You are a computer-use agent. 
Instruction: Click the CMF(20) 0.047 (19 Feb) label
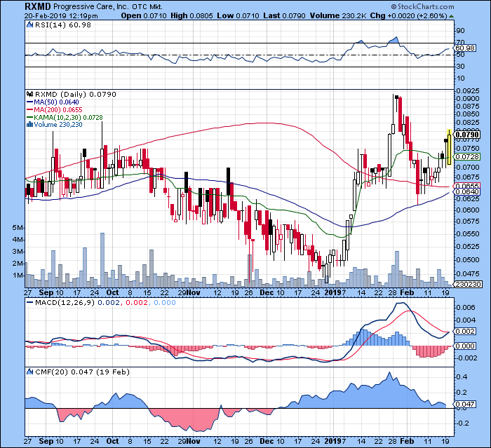(82, 372)
